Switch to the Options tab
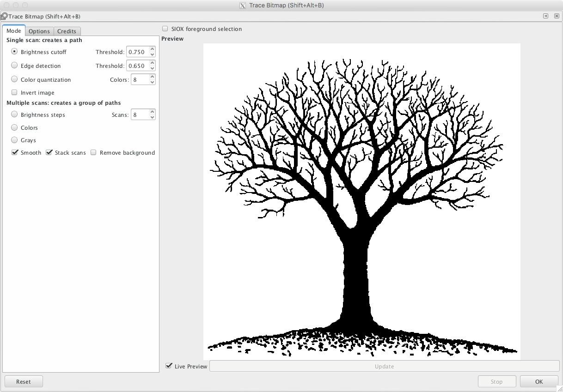The height and width of the screenshot is (392, 563). pyautogui.click(x=39, y=31)
